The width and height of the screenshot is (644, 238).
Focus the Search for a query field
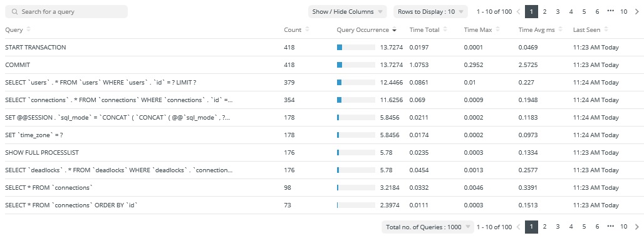[66, 11]
